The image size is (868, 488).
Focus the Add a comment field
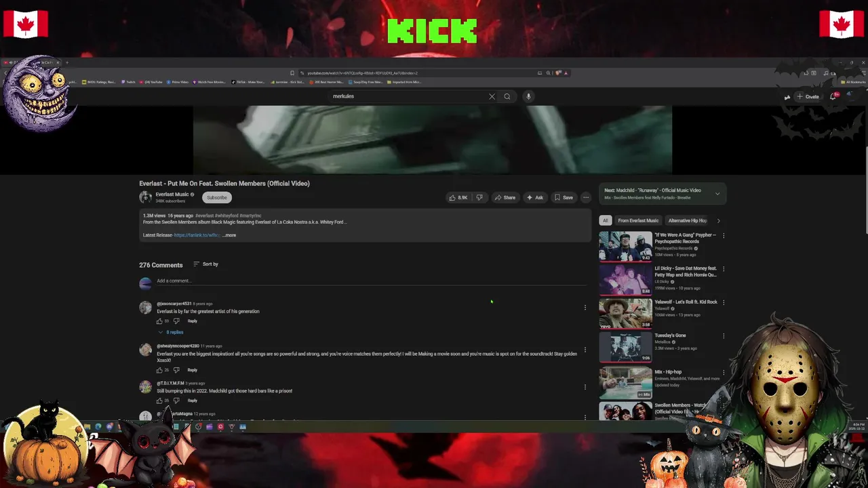[373, 281]
